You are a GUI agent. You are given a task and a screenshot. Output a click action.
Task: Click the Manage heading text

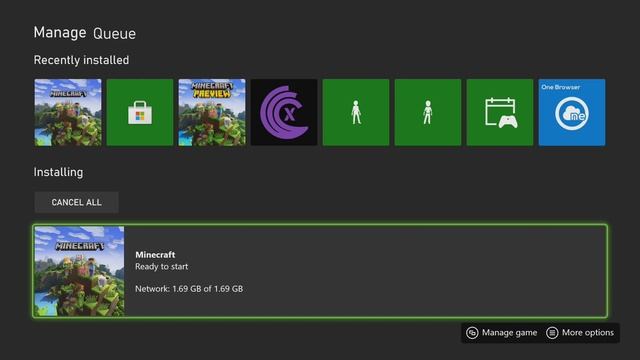tap(60, 32)
